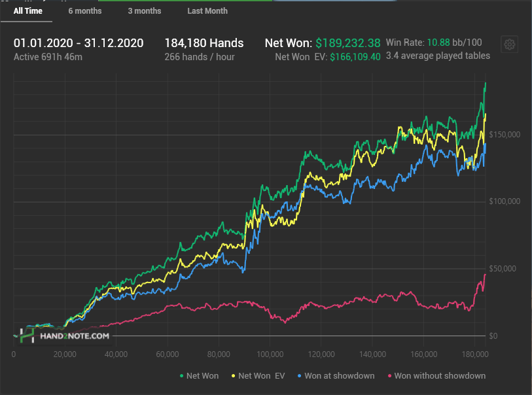Hide the Won at showdown series
532x395 pixels.
point(336,375)
